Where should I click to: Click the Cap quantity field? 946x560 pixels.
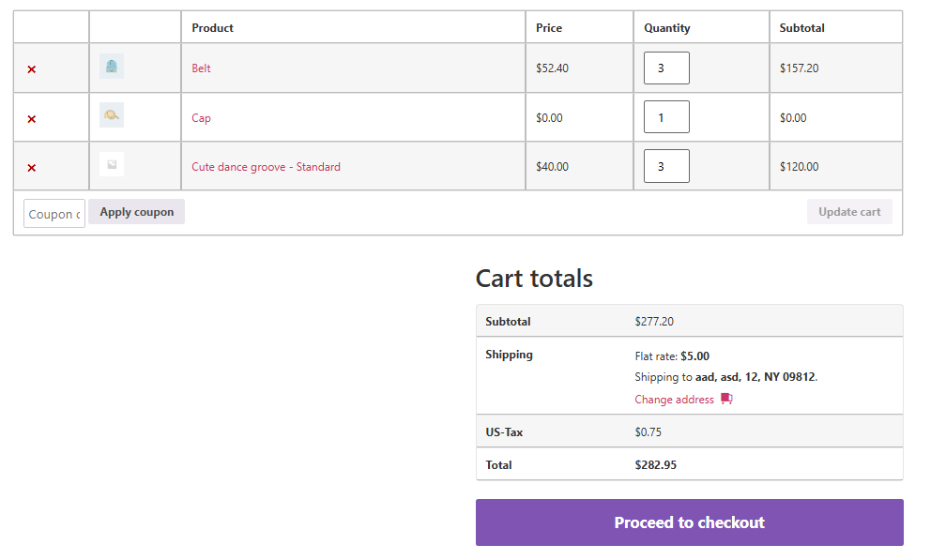tap(666, 117)
